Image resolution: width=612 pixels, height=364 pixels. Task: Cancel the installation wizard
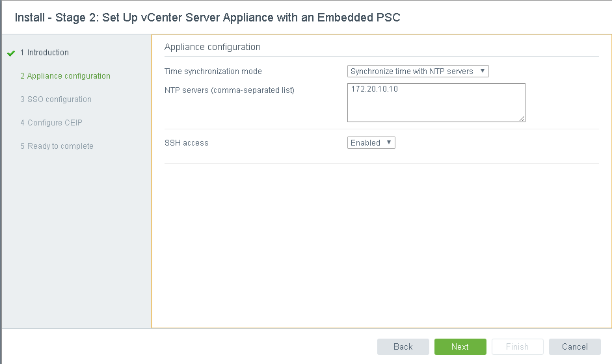(574, 347)
